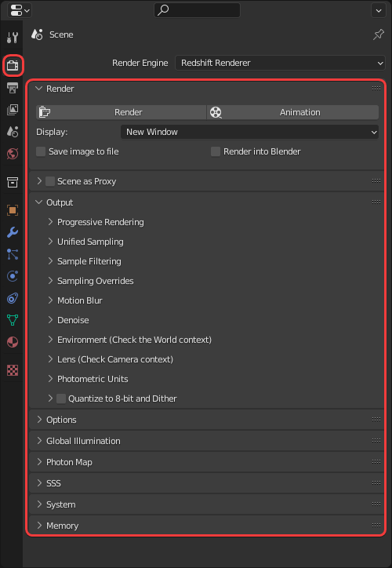This screenshot has height=568, width=392.
Task: Select the Render properties tab icon
Action: 13,66
